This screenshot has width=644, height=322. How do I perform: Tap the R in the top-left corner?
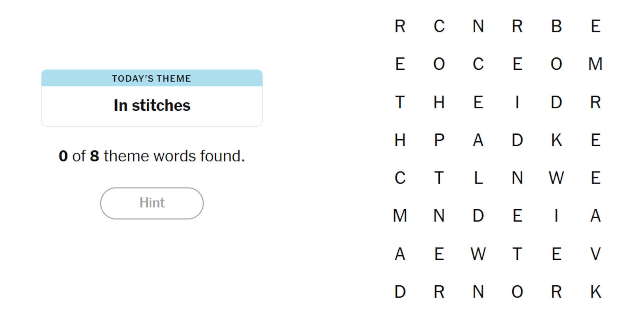coord(400,26)
